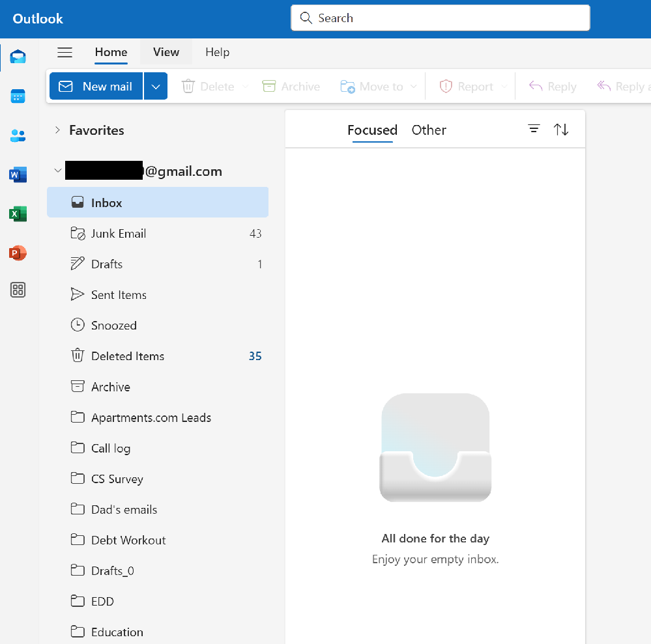651x644 pixels.
Task: Click the search magnifier icon
Action: [x=306, y=18]
